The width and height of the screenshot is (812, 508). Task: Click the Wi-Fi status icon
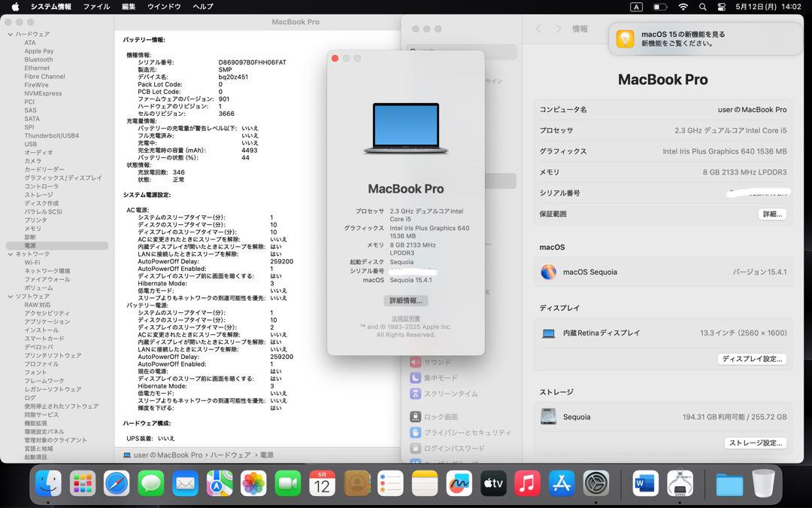tap(683, 7)
